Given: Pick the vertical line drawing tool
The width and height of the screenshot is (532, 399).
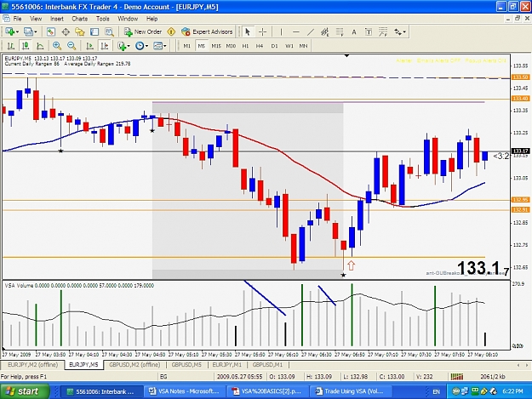Looking at the screenshot, I should tap(281, 31).
